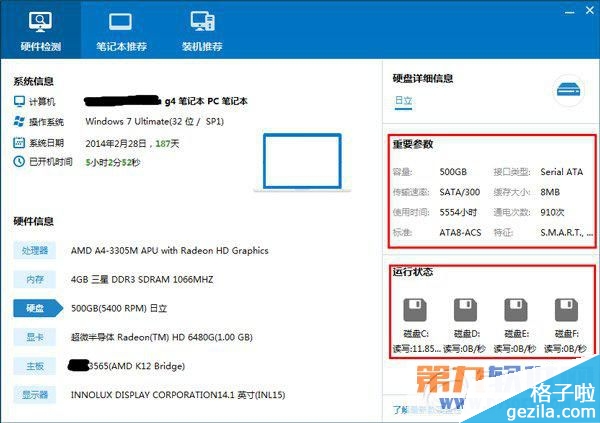
Task: Click the 系统信息 heading
Action: pos(33,81)
